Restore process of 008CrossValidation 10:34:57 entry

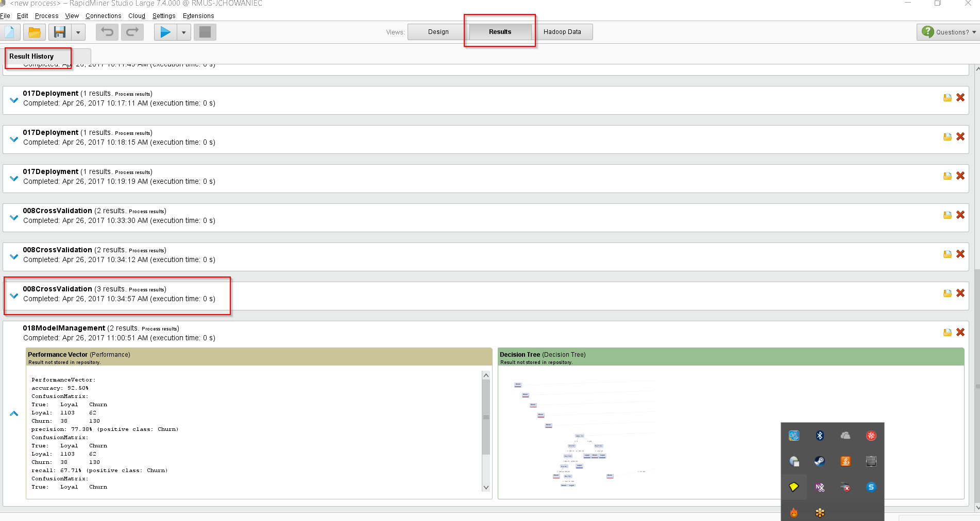click(948, 293)
